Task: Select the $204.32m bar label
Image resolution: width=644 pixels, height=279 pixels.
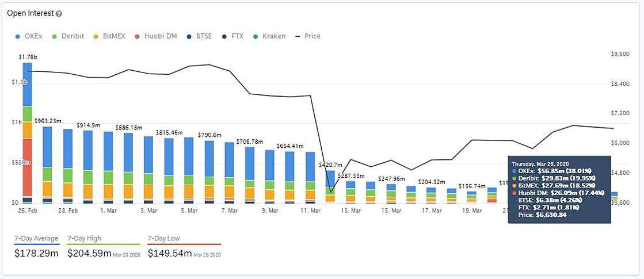Action: [432, 182]
